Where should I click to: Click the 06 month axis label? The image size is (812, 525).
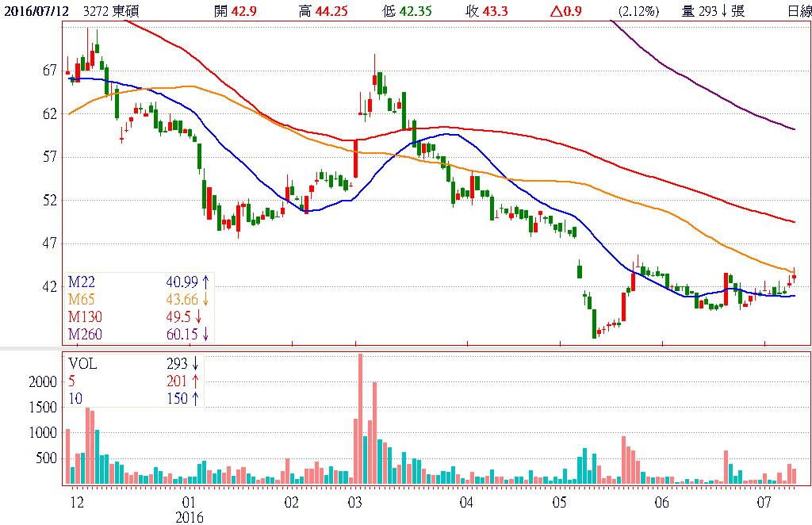(x=661, y=502)
